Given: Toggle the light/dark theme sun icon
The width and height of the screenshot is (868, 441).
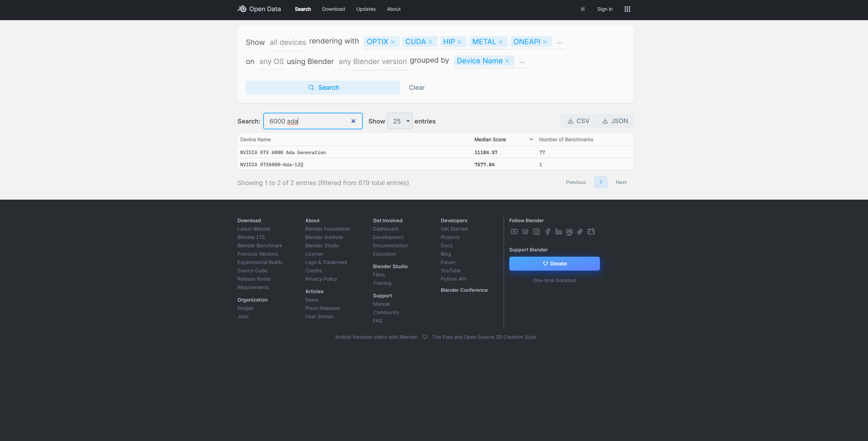Looking at the screenshot, I should pos(583,9).
